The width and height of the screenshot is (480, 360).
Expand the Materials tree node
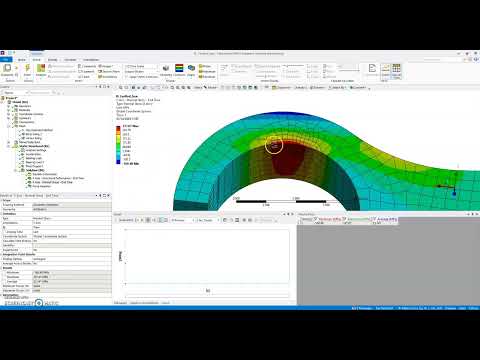pyautogui.click(x=9, y=110)
